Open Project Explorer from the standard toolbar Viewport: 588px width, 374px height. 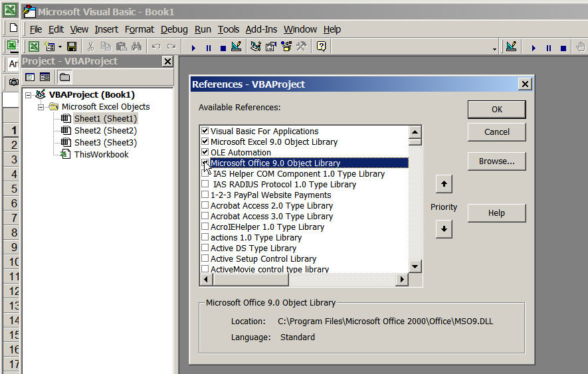coord(256,47)
